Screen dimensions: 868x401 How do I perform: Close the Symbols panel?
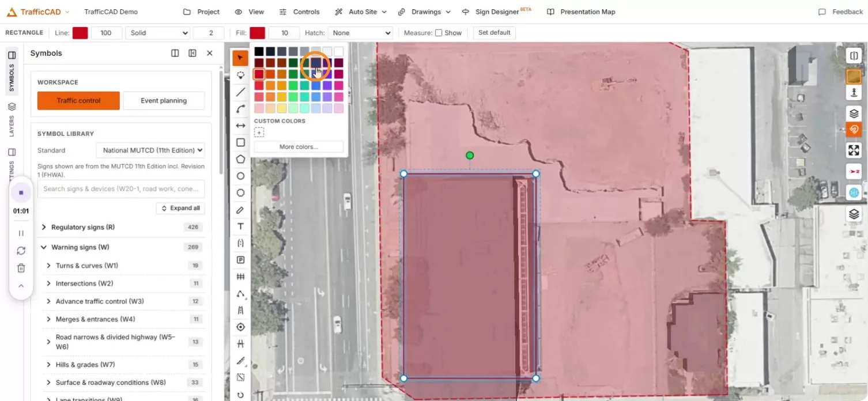coord(210,53)
